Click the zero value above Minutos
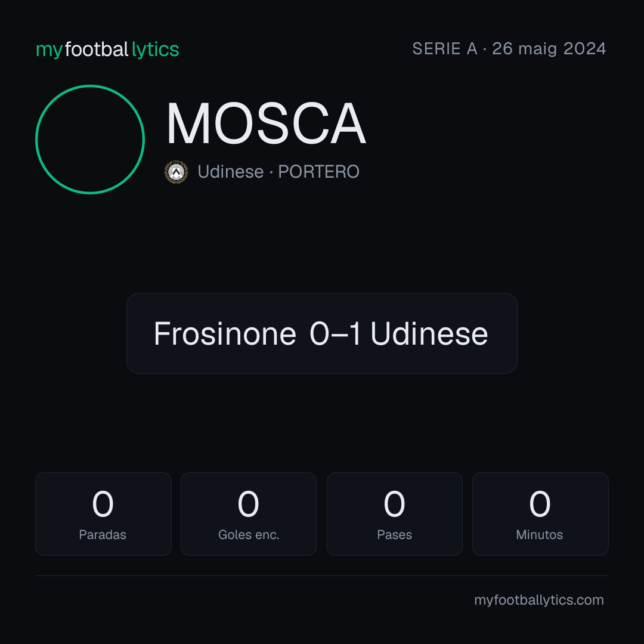This screenshot has width=644, height=644. pos(540,504)
